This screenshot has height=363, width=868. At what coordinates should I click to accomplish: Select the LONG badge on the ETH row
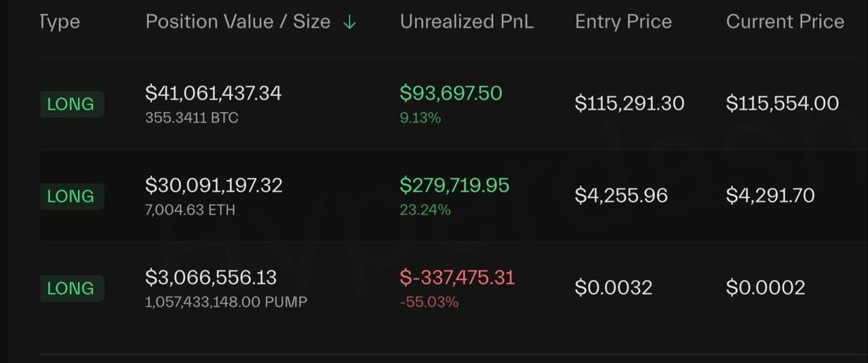click(x=71, y=196)
